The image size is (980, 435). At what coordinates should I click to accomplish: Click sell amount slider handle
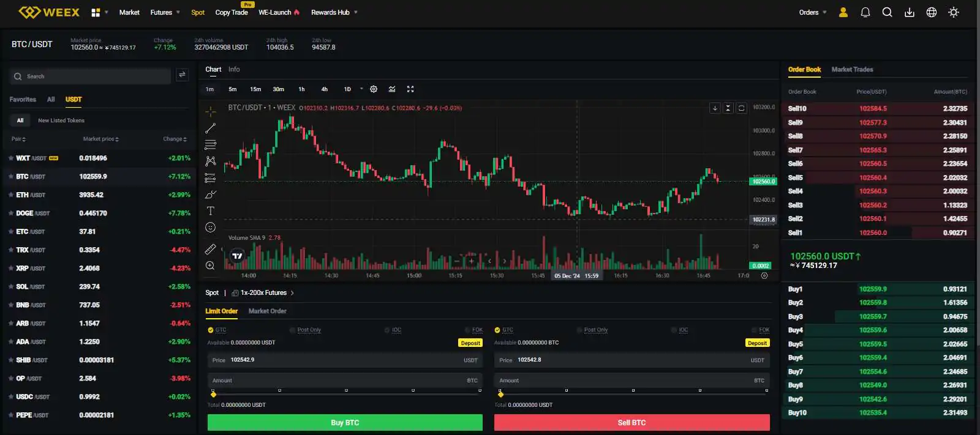tap(500, 395)
